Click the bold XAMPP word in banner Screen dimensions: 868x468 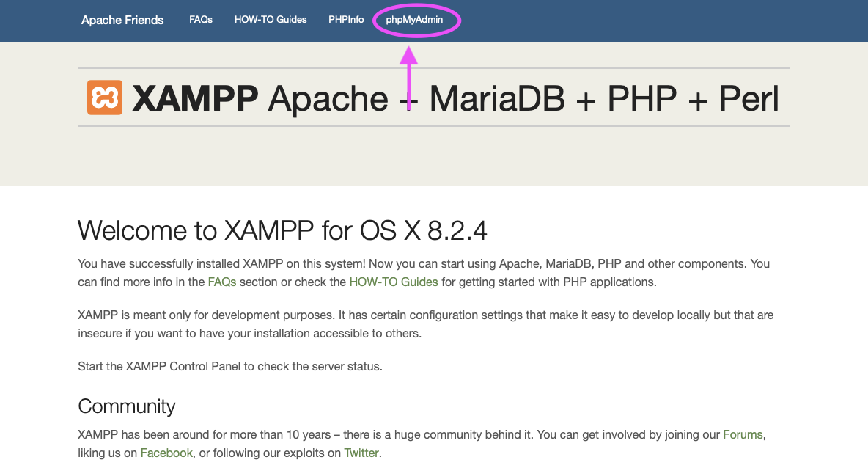click(195, 98)
